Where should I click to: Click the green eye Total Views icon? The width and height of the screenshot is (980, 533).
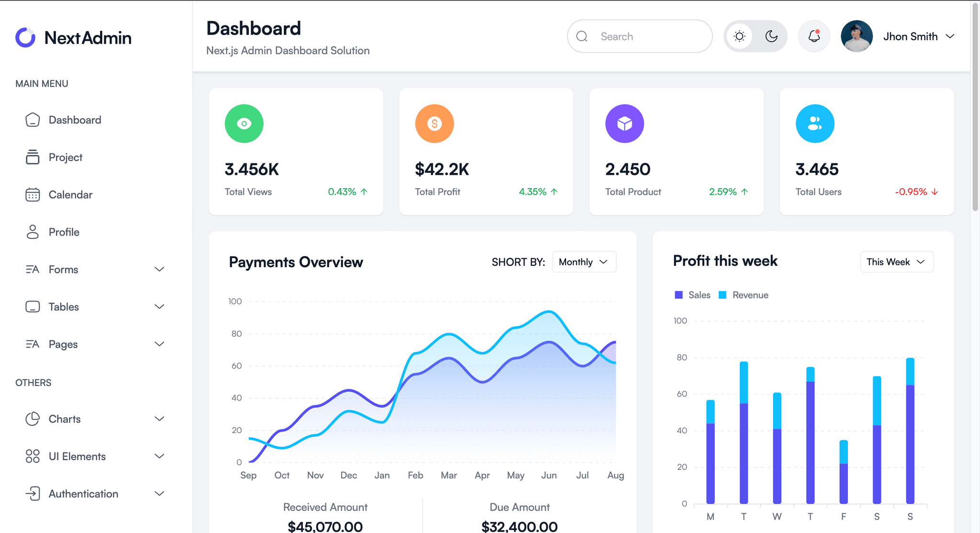tap(244, 124)
